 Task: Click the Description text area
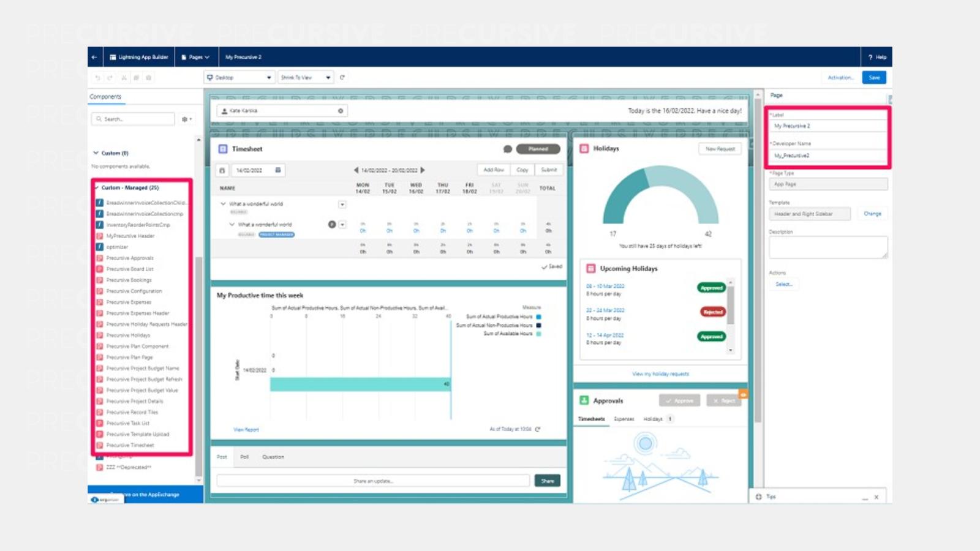click(x=828, y=247)
